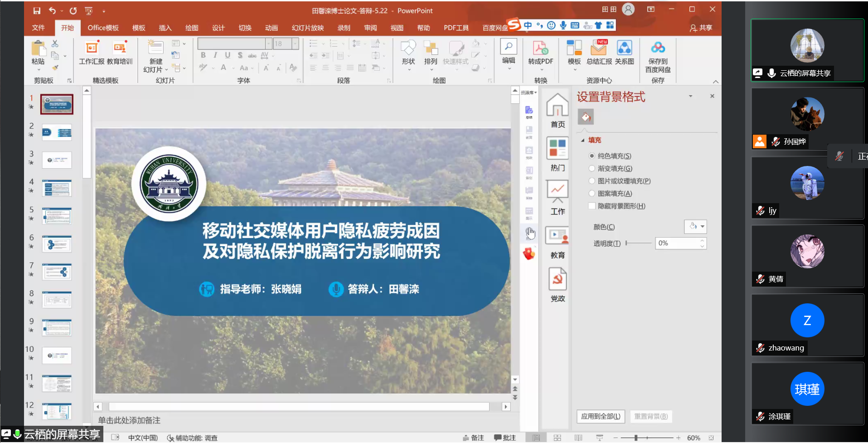Click the 重置背景 button
Screen dimensions: 868x443
click(x=651, y=416)
